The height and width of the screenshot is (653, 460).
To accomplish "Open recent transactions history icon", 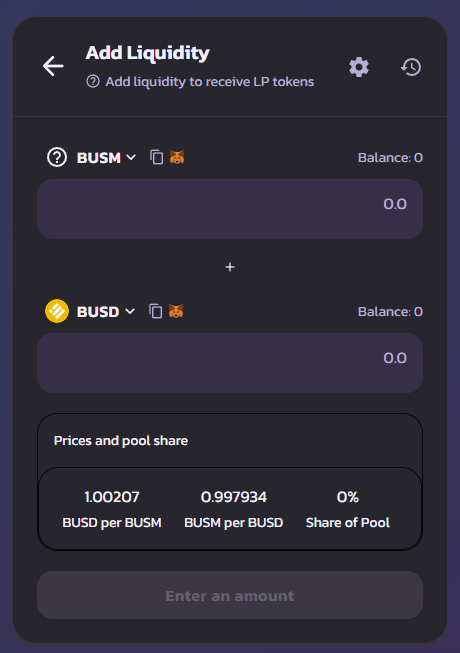I will (x=411, y=67).
